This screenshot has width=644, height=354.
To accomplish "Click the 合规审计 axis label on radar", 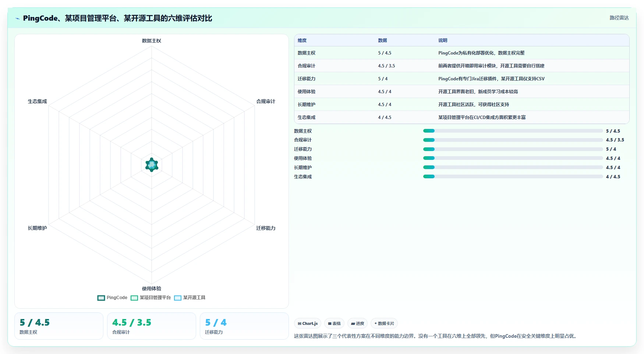I will pos(266,101).
